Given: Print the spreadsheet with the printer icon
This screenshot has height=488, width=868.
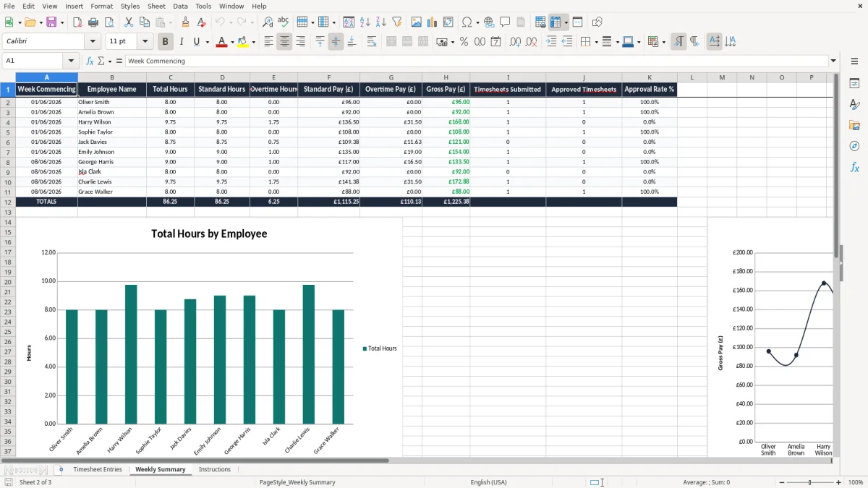Looking at the screenshot, I should 93,22.
